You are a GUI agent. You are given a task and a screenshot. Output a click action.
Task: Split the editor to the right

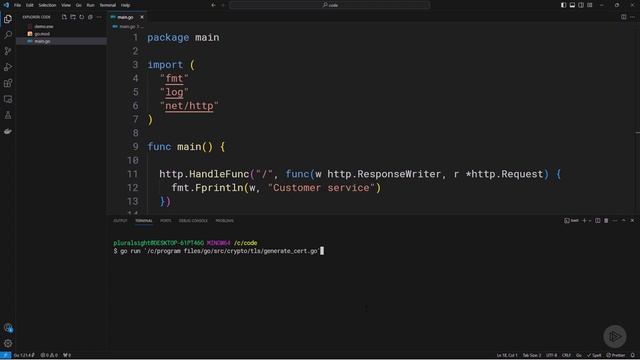tap(624, 17)
